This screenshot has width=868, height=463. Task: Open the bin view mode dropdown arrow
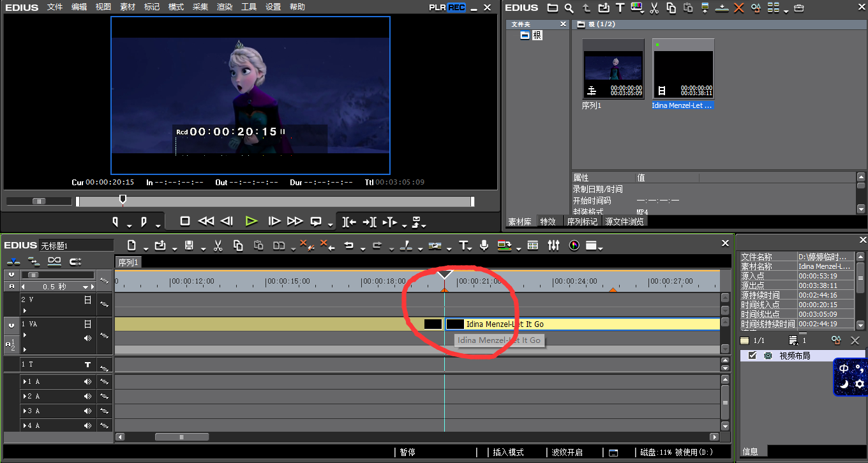pos(786,10)
